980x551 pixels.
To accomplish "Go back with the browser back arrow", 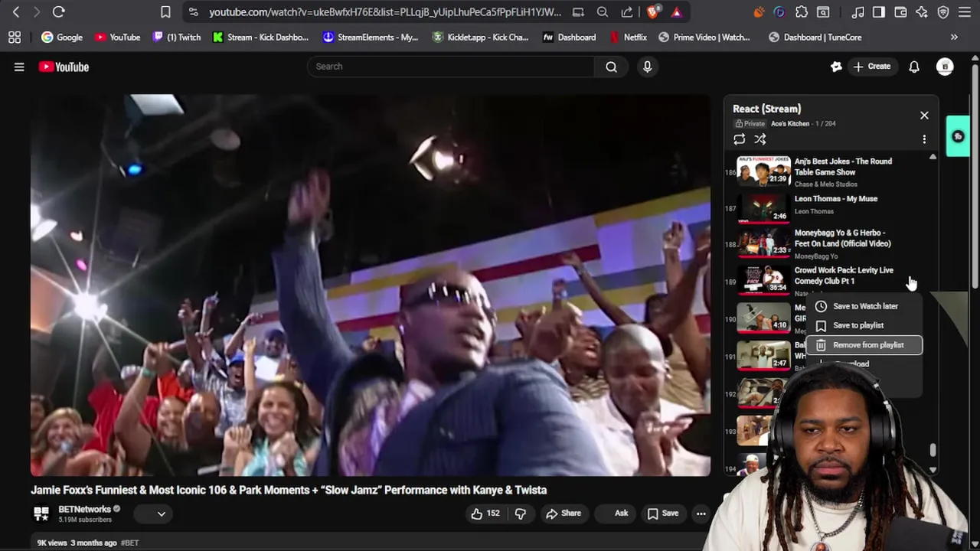I will point(16,12).
